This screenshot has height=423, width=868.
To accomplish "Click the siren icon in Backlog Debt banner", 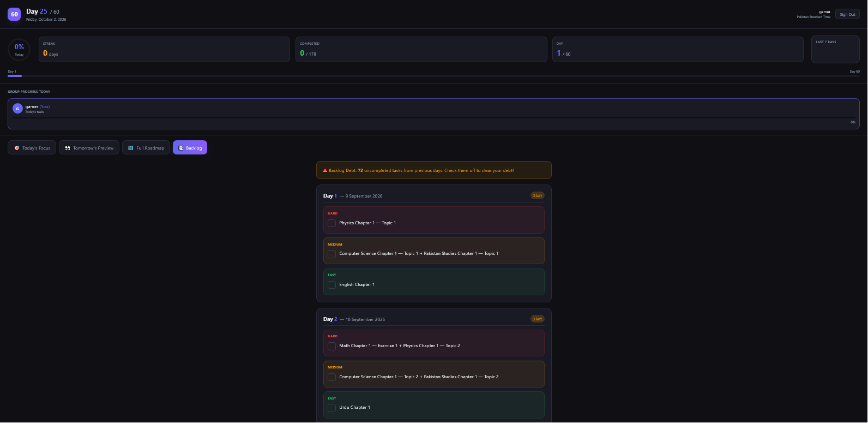I will pos(325,170).
